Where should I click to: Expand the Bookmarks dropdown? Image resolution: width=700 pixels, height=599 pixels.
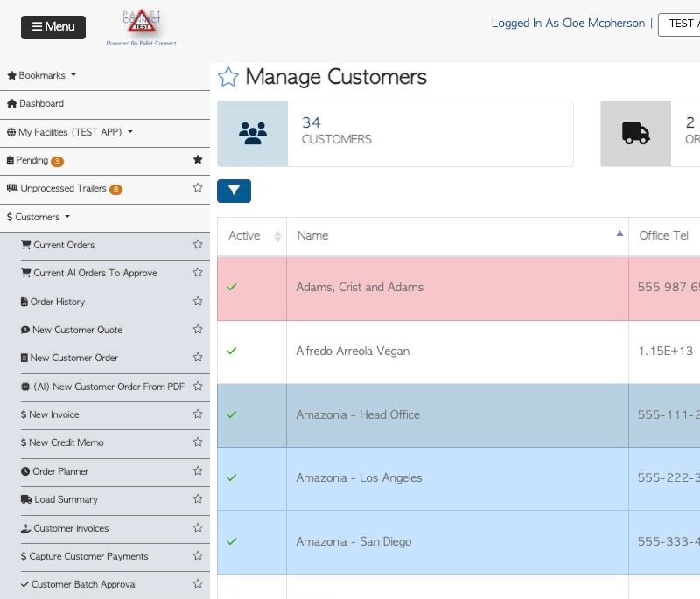tap(41, 75)
